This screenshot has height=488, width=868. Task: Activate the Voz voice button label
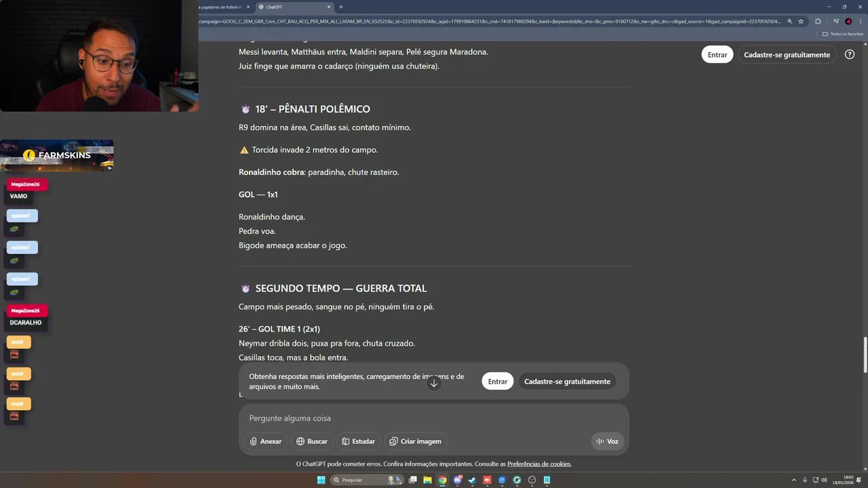pos(612,441)
